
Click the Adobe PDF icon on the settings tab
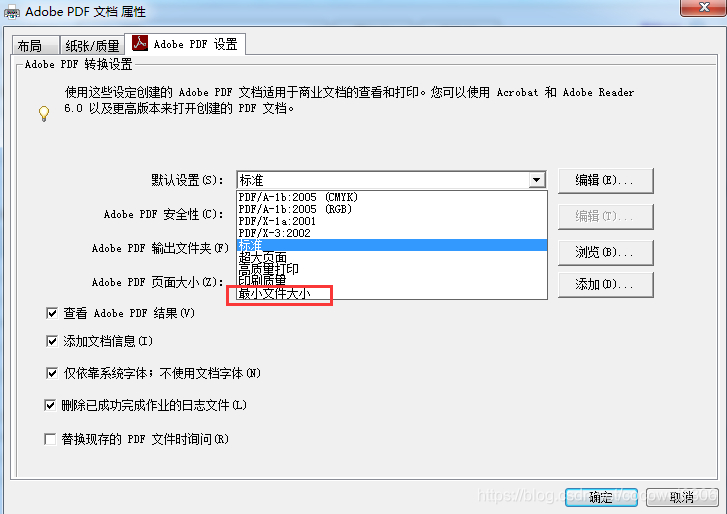click(140, 43)
